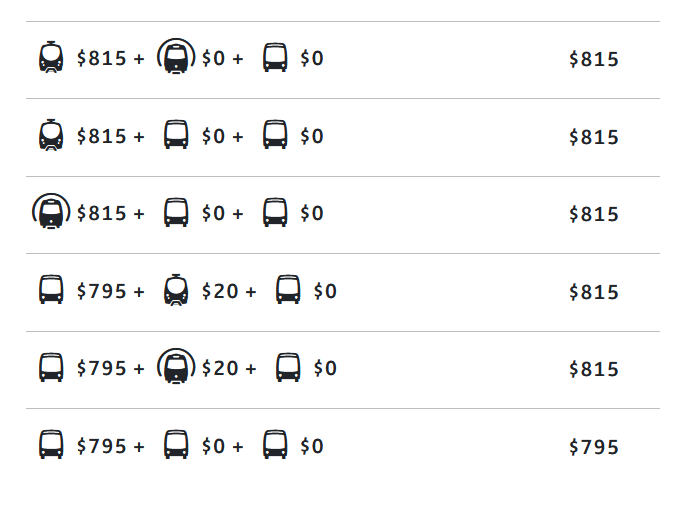
Task: Click the circled bus icon next to $20
Action: (176, 367)
